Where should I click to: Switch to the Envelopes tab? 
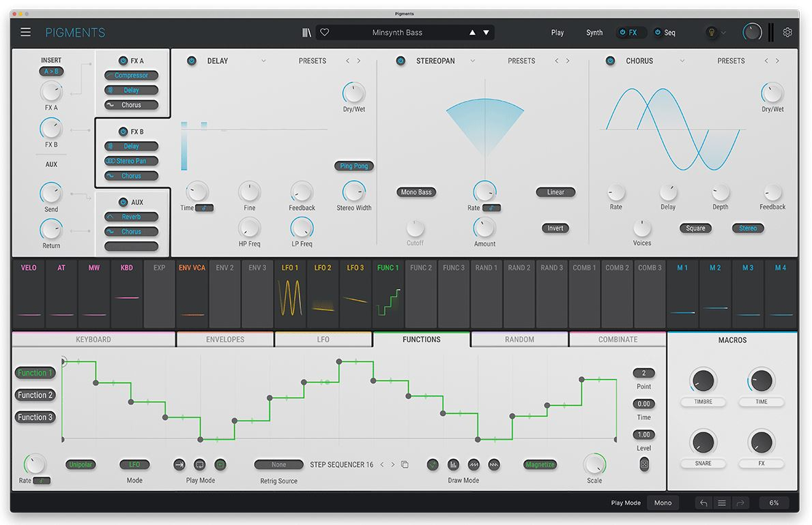tap(225, 340)
